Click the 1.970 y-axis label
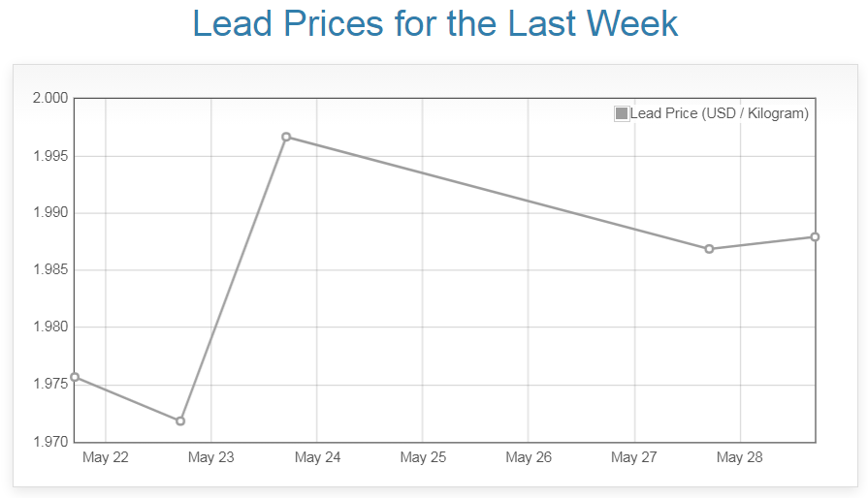The width and height of the screenshot is (868, 498). coord(50,442)
